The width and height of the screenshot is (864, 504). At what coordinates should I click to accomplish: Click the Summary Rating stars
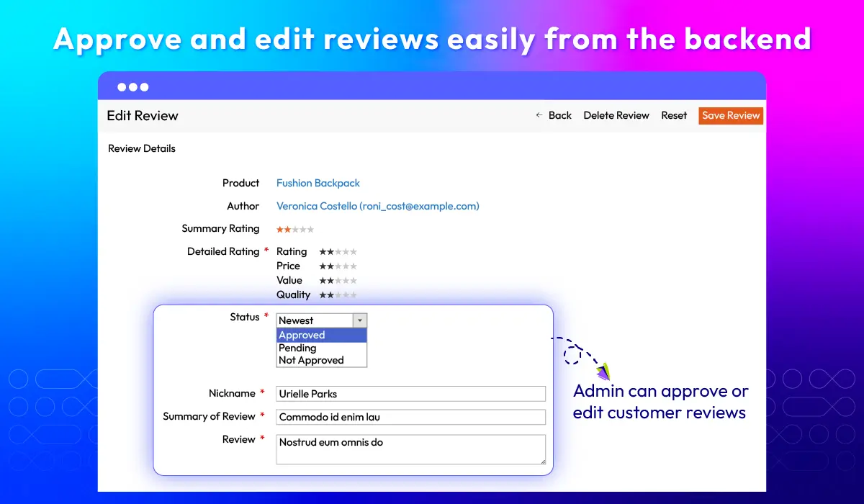[x=295, y=229]
